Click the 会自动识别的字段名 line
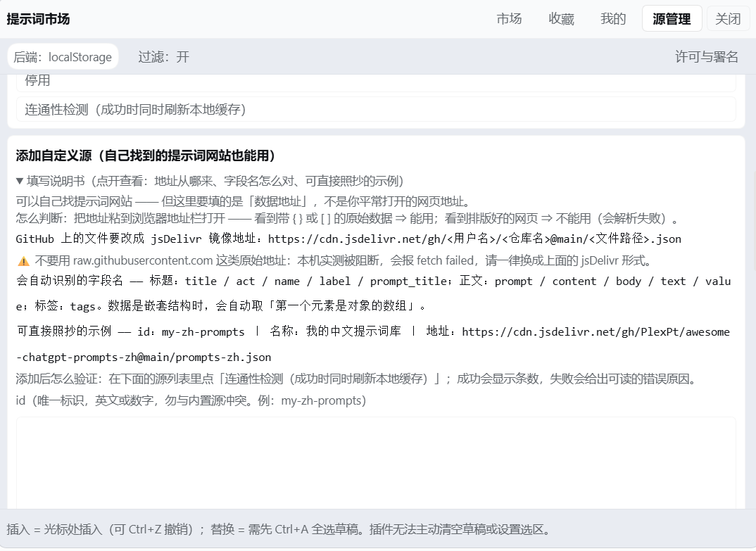This screenshot has height=551, width=756. [x=373, y=293]
